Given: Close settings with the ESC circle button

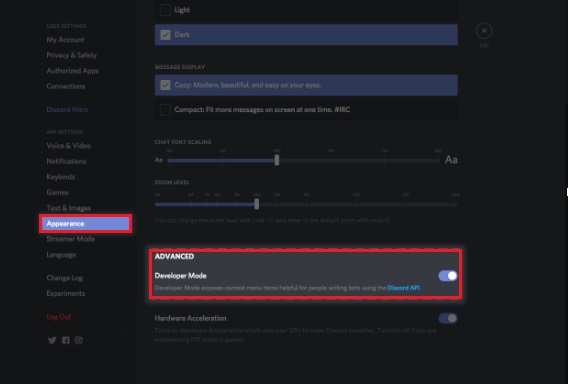Looking at the screenshot, I should 484,31.
